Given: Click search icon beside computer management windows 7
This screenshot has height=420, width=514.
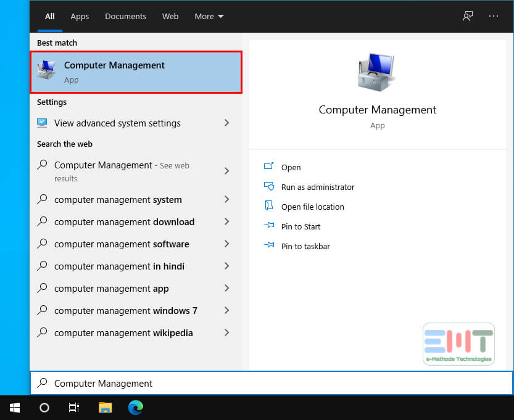Looking at the screenshot, I should (x=43, y=310).
